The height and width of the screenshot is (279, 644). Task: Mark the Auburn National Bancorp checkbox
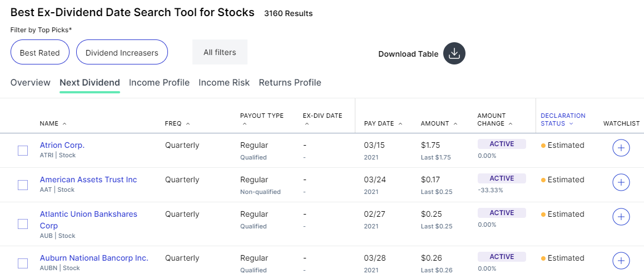click(23, 263)
